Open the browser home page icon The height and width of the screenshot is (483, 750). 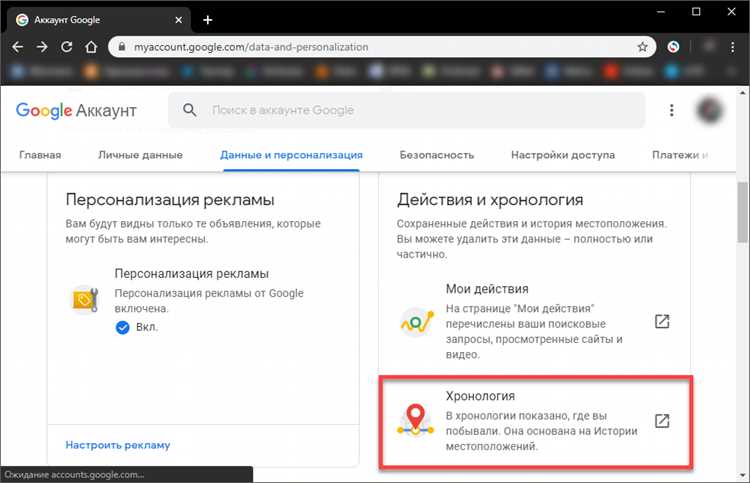point(91,47)
